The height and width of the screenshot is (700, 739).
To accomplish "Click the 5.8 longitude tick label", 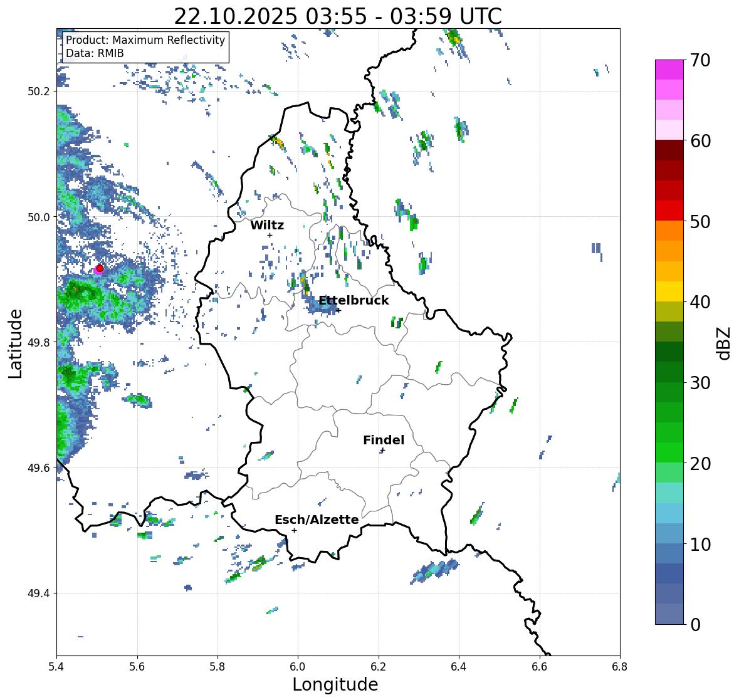I will (x=218, y=667).
